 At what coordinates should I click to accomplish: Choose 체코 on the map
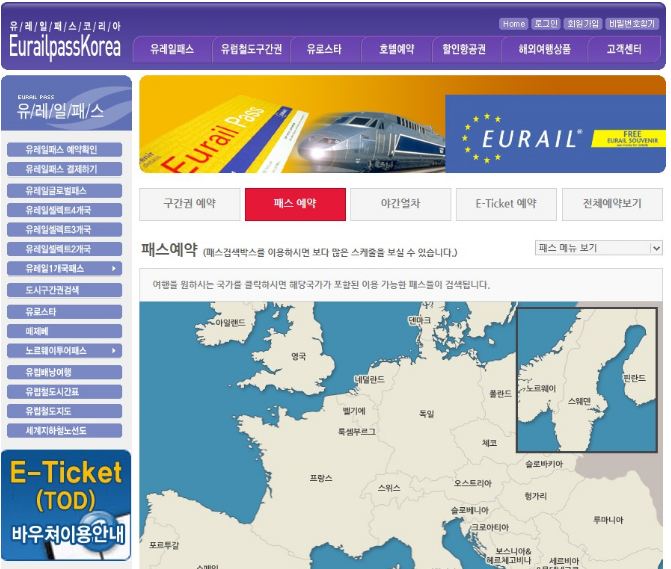pyautogui.click(x=490, y=443)
